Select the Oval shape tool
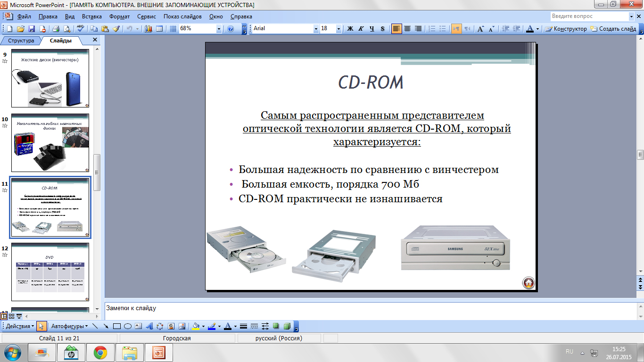The height and width of the screenshot is (362, 644). 127,326
